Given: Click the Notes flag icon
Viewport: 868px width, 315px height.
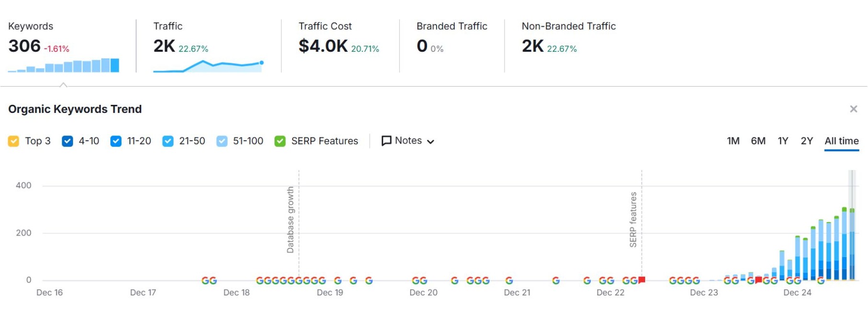Looking at the screenshot, I should coord(386,140).
